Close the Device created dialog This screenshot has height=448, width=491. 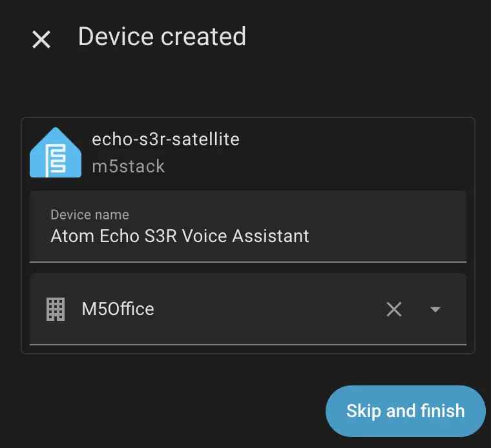tap(41, 39)
